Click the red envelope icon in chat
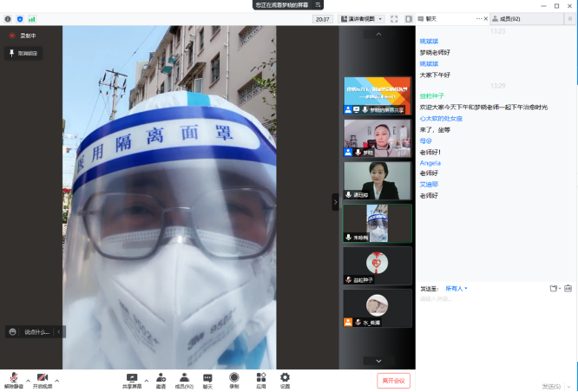This screenshot has height=392, width=578. tap(569, 288)
